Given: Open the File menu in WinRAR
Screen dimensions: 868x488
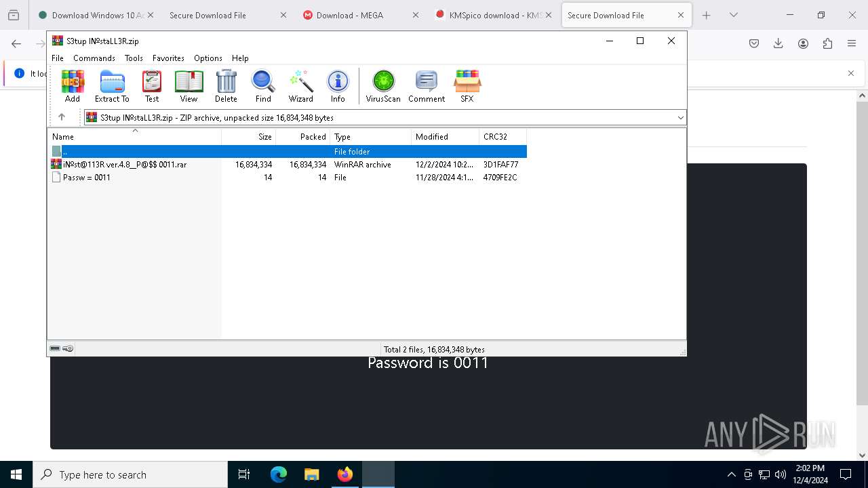Looking at the screenshot, I should tap(58, 58).
